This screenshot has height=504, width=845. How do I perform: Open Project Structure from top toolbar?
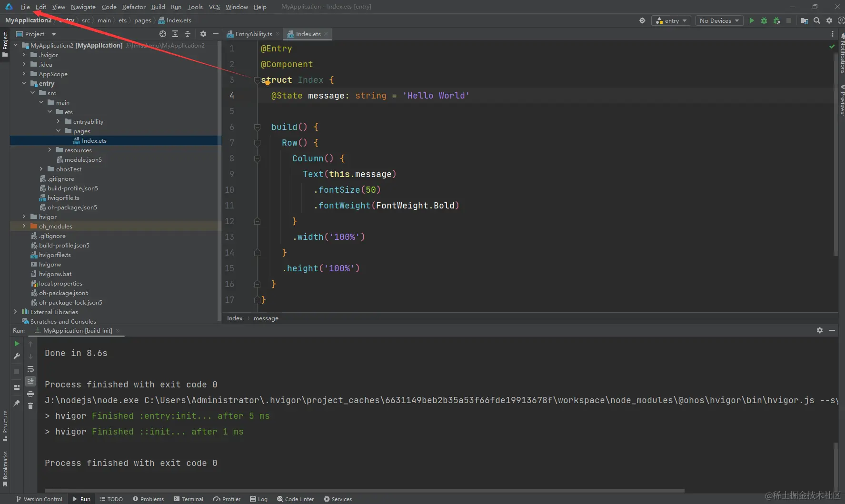tap(805, 20)
